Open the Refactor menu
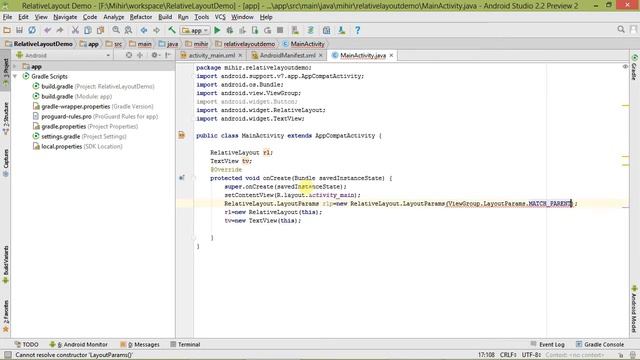The image size is (640, 360). coord(141,17)
